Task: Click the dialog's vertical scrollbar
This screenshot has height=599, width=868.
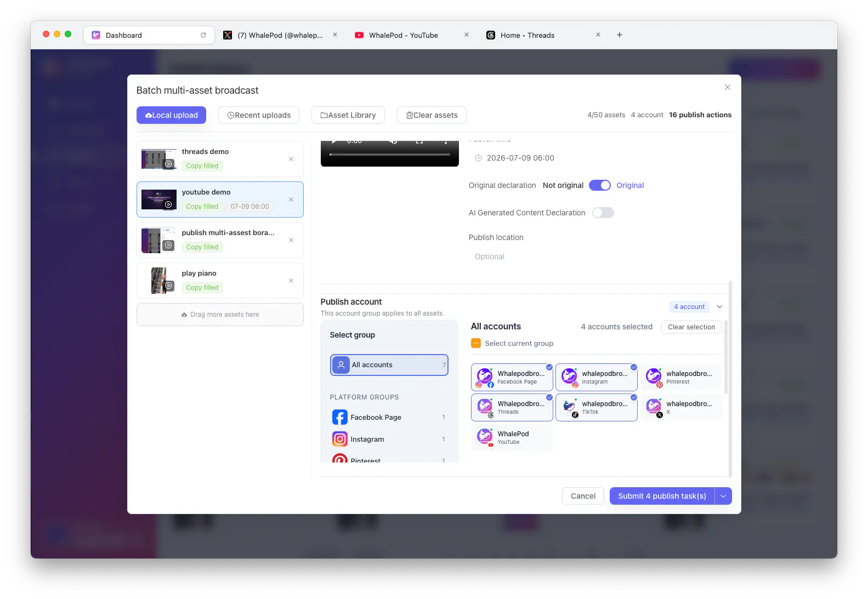Action: [730, 378]
